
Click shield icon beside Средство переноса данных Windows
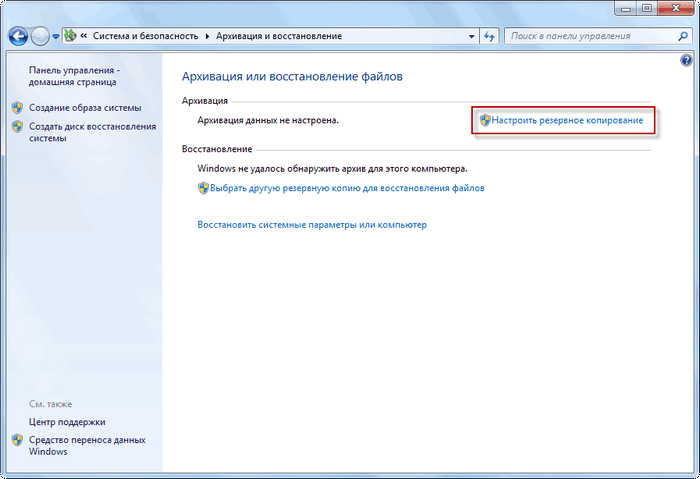[x=17, y=440]
